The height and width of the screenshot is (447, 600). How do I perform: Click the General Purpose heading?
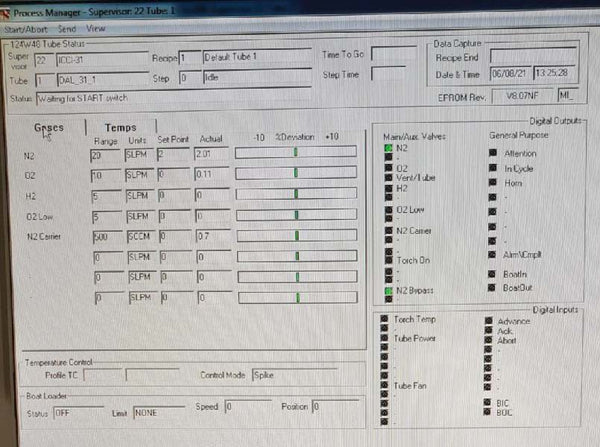click(519, 135)
